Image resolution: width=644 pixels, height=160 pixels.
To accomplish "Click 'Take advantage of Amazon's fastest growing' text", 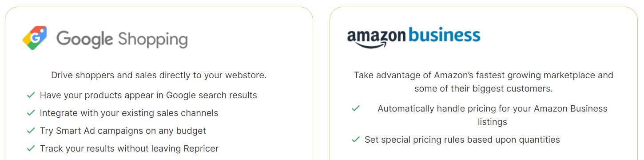I will point(484,75).
